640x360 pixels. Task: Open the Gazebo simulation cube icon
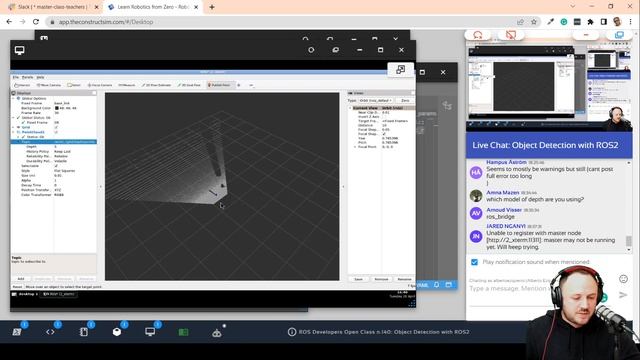click(117, 332)
